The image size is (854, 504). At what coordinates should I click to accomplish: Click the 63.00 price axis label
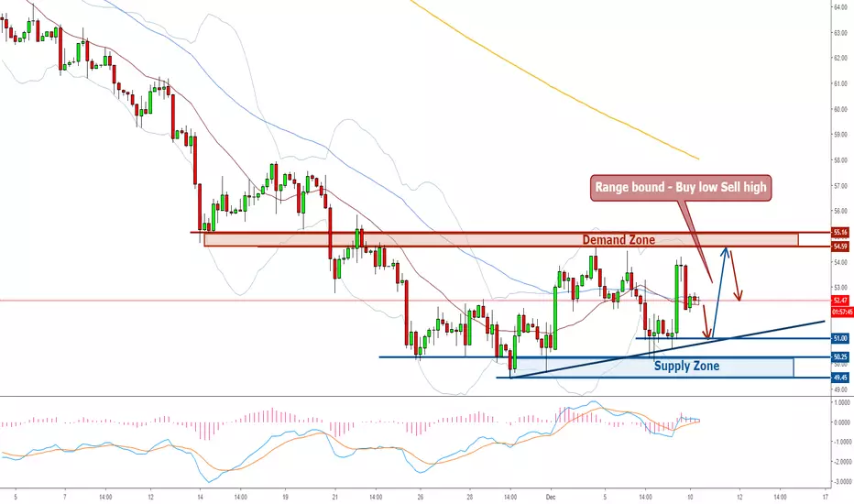(840, 33)
